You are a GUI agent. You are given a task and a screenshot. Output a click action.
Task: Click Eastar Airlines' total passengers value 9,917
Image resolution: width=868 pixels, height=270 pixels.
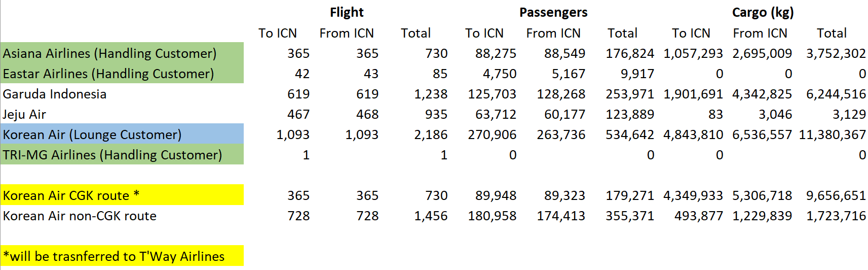click(x=637, y=74)
